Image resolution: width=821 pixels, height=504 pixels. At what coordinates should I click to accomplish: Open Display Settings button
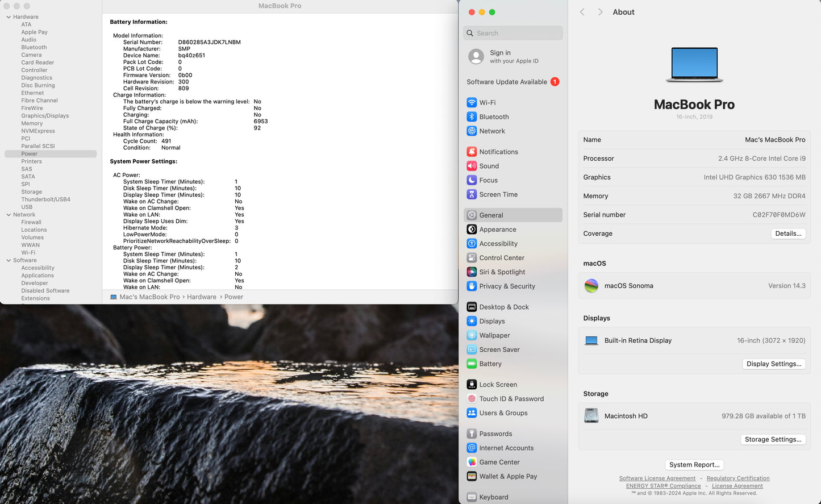pyautogui.click(x=774, y=364)
